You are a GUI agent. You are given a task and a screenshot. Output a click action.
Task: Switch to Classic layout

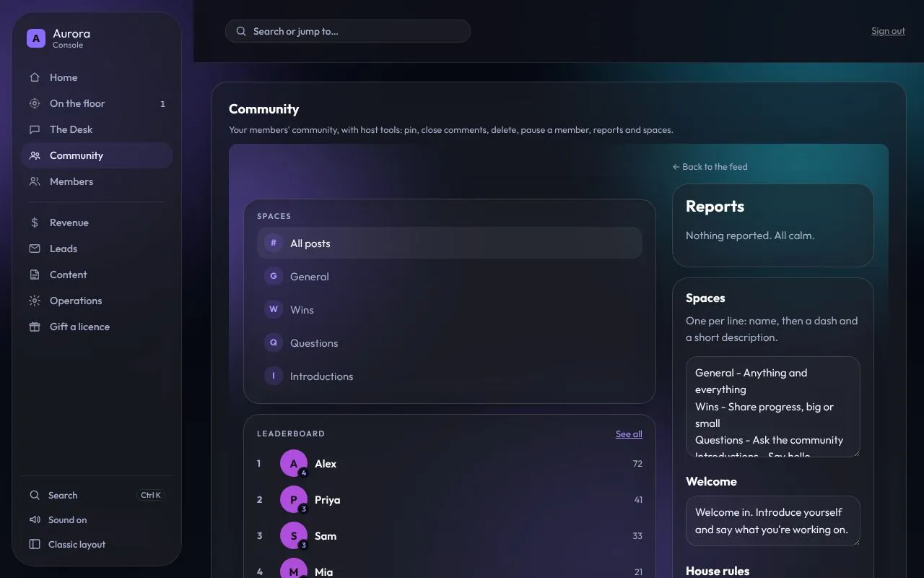(97, 545)
